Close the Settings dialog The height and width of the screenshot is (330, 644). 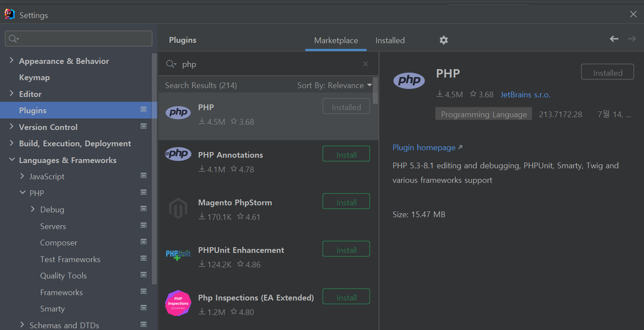pyautogui.click(x=633, y=14)
